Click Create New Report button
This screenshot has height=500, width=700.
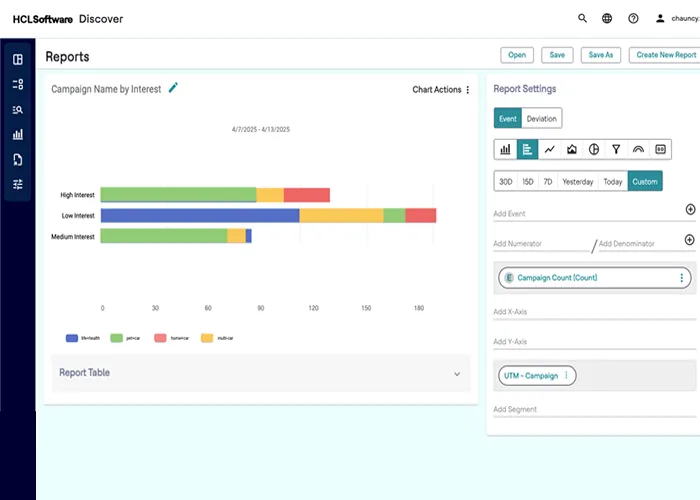(x=665, y=55)
